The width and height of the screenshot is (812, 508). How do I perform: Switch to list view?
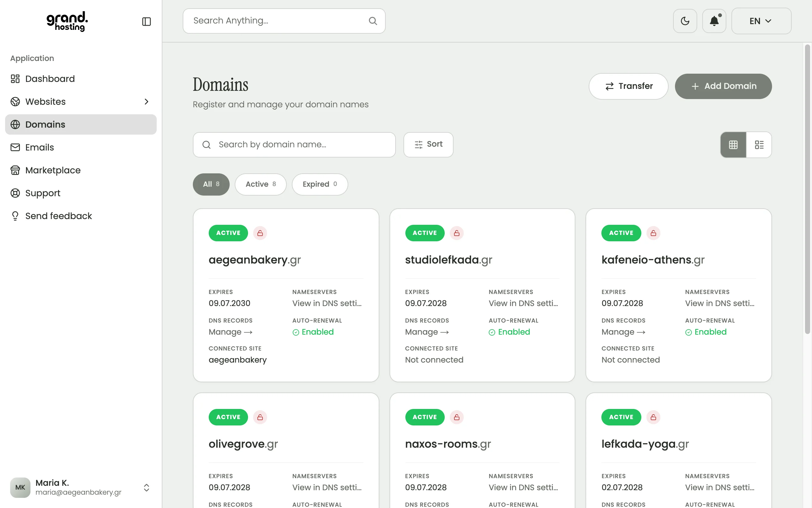coord(759,144)
